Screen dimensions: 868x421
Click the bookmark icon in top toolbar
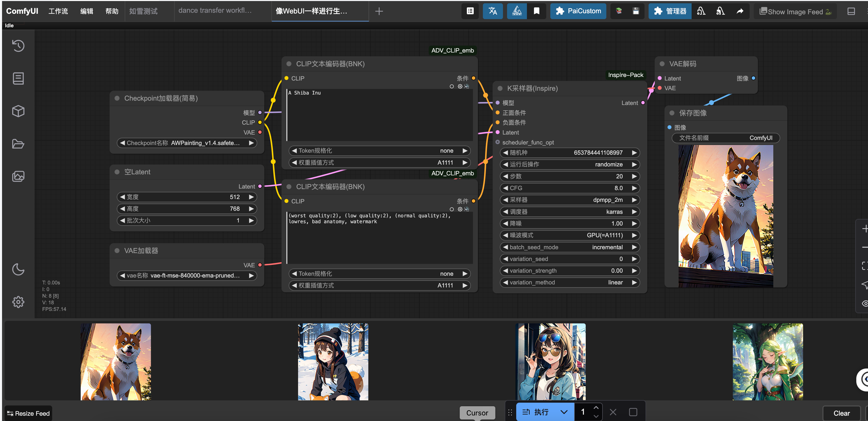(x=536, y=11)
